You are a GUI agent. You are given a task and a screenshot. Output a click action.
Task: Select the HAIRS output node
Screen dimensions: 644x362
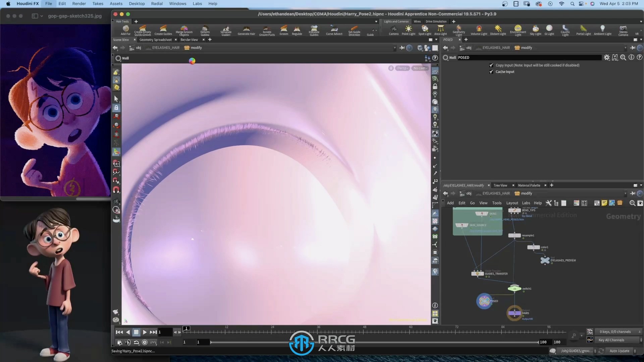coord(514,313)
